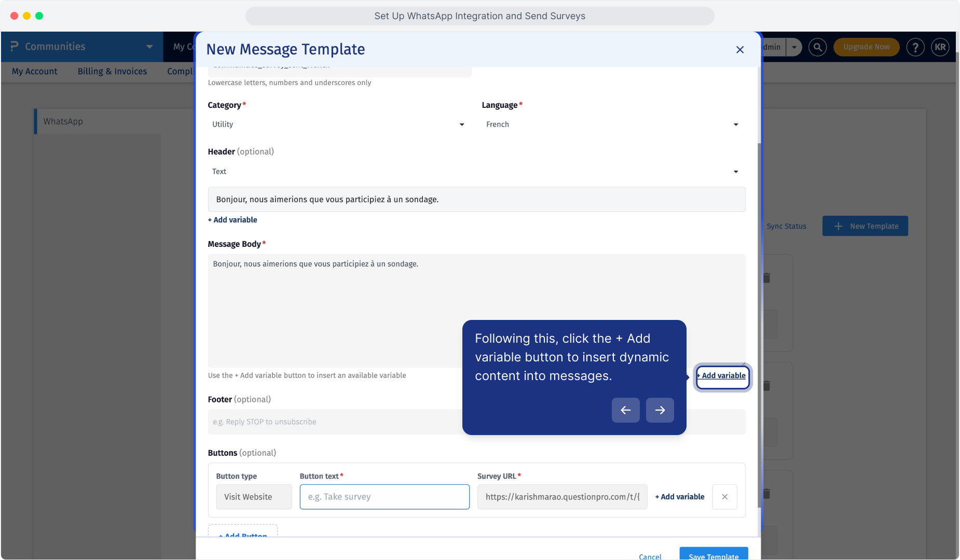Click Add variable next to Survey URL

coord(680,497)
